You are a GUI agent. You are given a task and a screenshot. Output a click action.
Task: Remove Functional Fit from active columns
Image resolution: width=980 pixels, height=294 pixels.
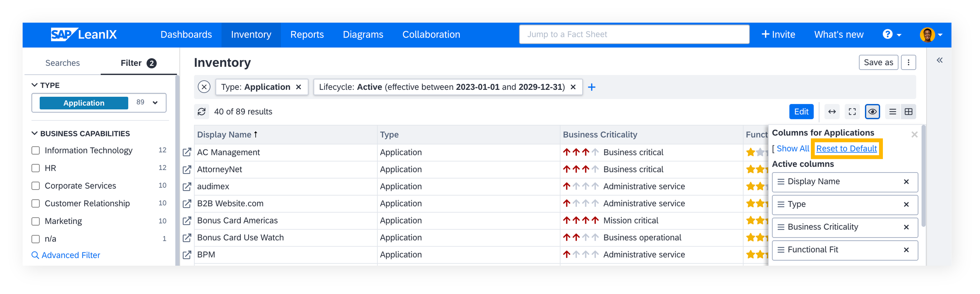[906, 250]
